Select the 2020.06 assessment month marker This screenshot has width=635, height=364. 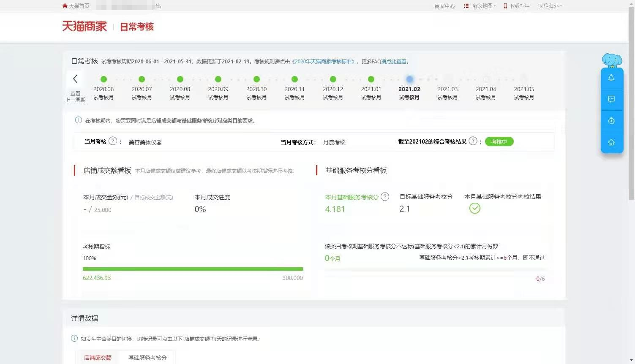[x=104, y=79]
